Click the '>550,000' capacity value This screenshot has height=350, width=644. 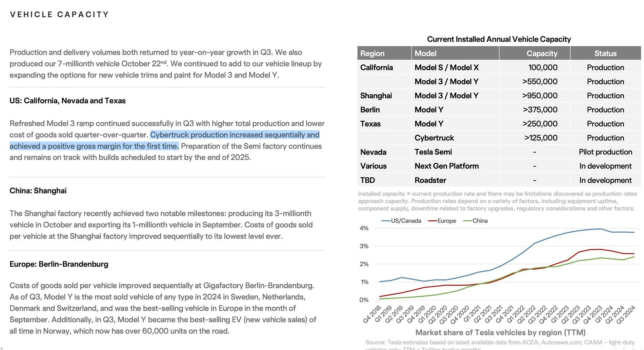pyautogui.click(x=540, y=82)
